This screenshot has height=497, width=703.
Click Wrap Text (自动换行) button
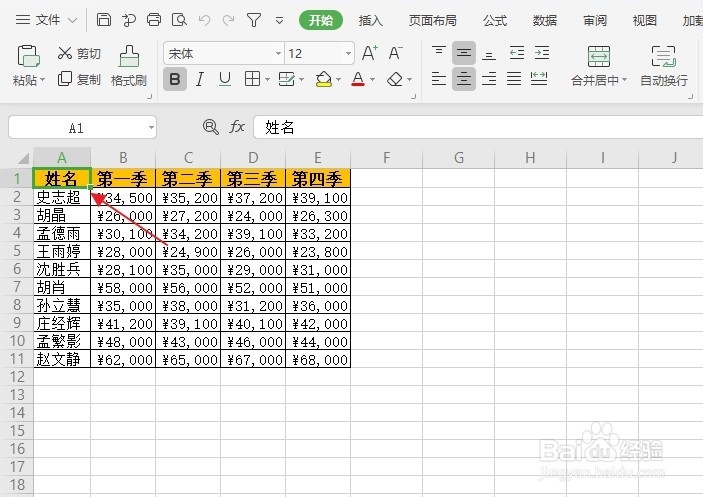click(664, 66)
